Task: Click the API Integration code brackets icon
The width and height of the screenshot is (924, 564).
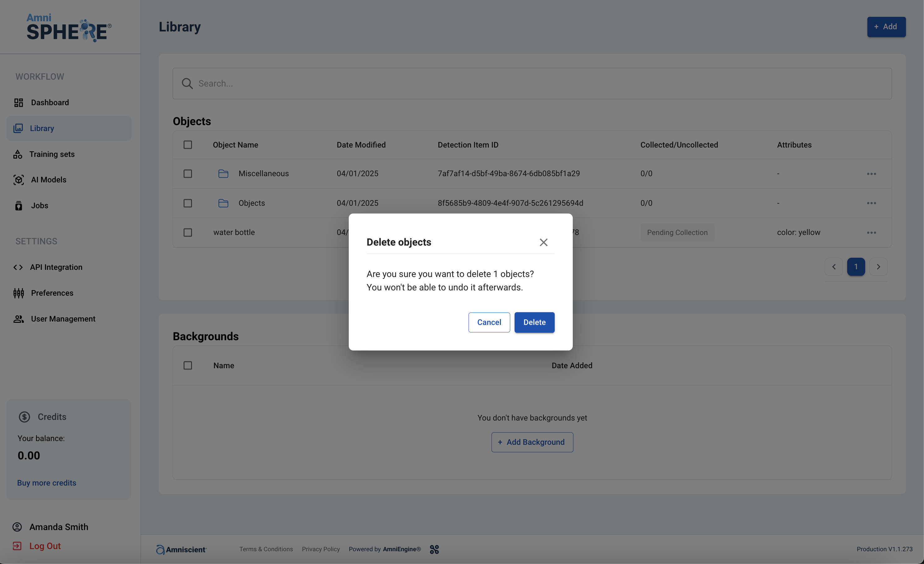Action: (x=18, y=267)
